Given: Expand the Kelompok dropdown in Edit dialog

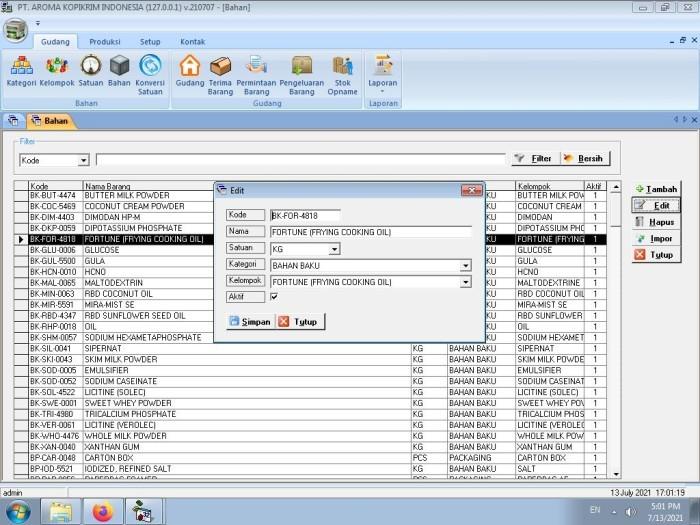Looking at the screenshot, I should [465, 283].
